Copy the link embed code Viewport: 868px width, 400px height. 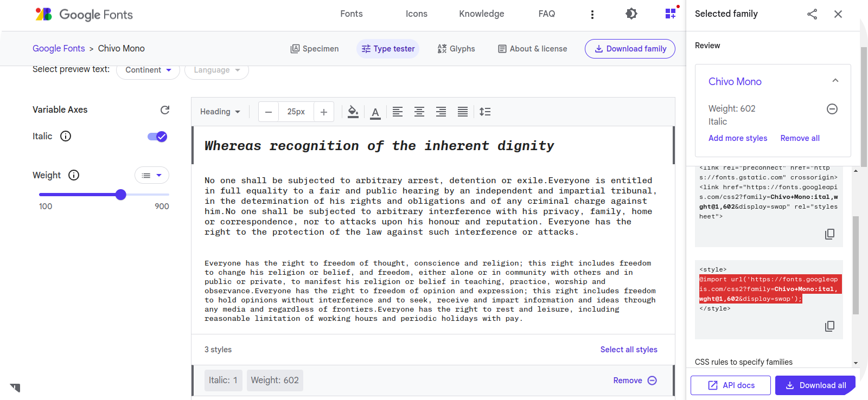[829, 234]
